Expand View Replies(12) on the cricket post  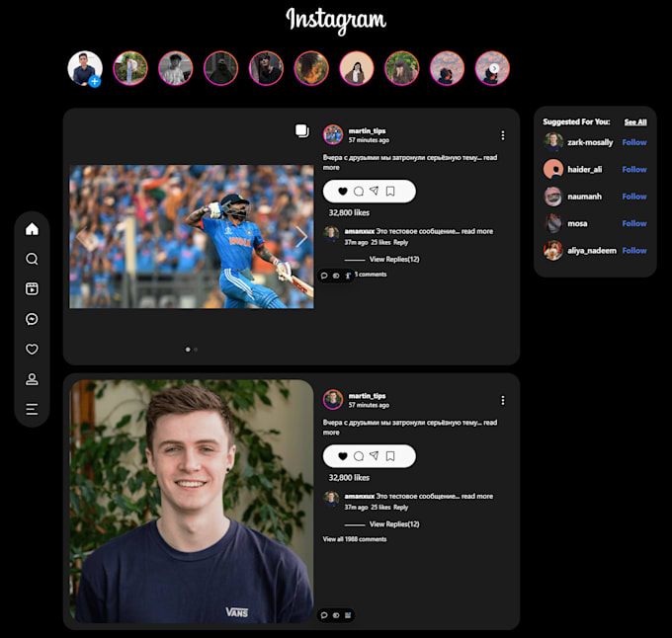click(x=394, y=259)
